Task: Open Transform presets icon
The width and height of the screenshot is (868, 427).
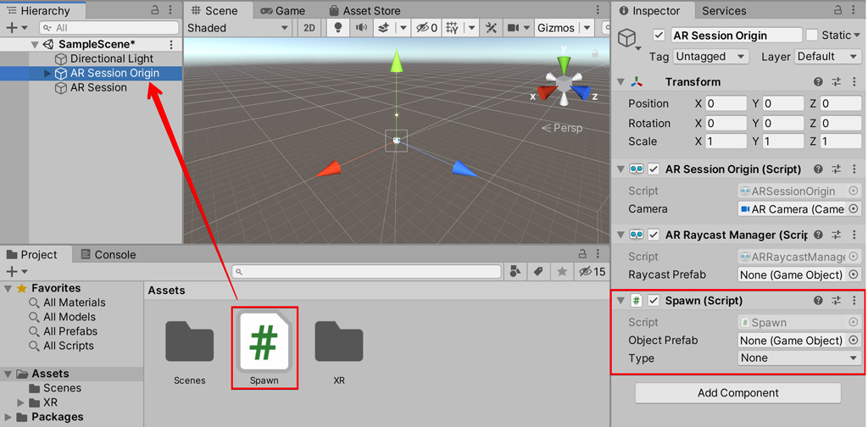Action: 836,82
